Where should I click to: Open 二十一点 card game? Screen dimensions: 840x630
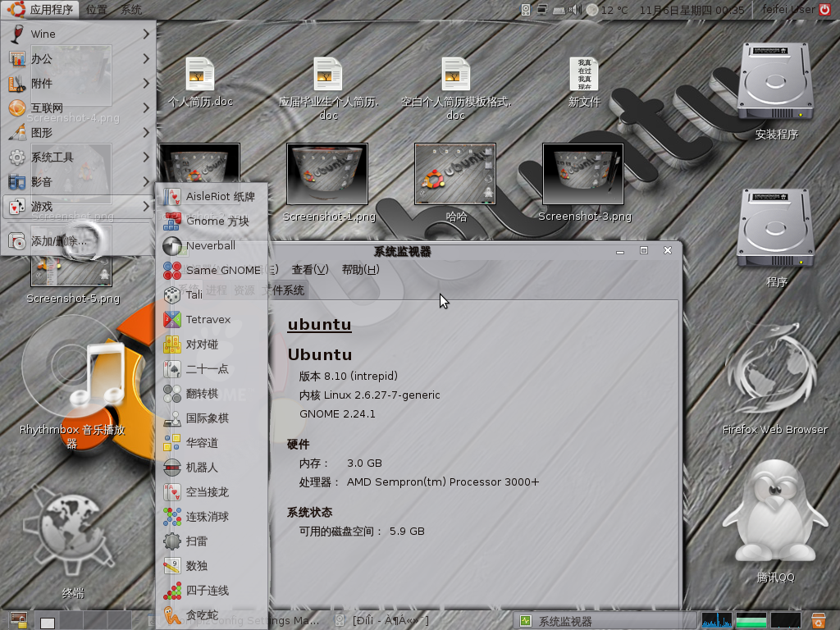click(211, 369)
